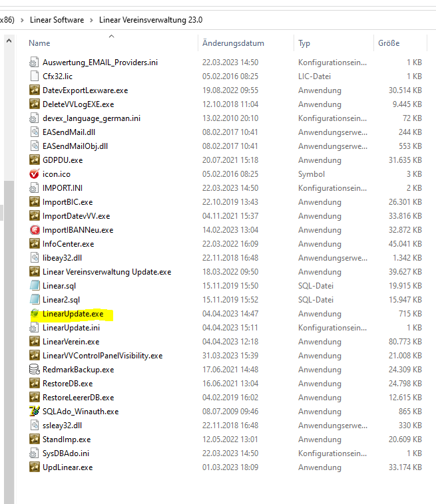The width and height of the screenshot is (436, 504).
Task: Click the LinearUpdate.exe file icon
Action: (x=35, y=314)
